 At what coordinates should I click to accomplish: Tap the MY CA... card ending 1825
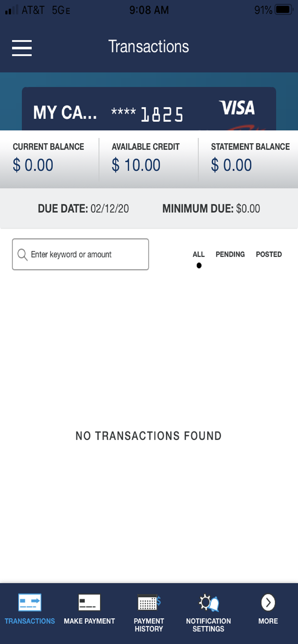[x=149, y=109]
